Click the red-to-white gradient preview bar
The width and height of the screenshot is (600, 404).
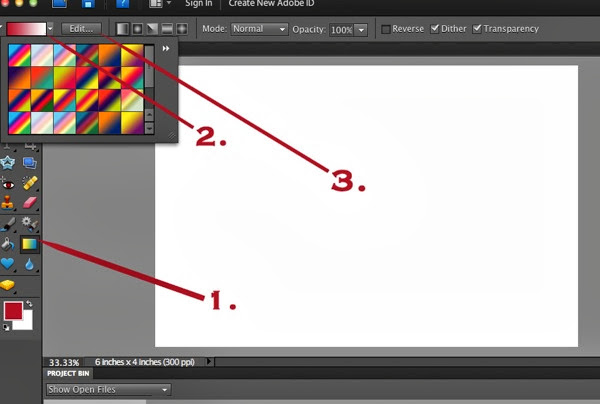pyautogui.click(x=26, y=29)
